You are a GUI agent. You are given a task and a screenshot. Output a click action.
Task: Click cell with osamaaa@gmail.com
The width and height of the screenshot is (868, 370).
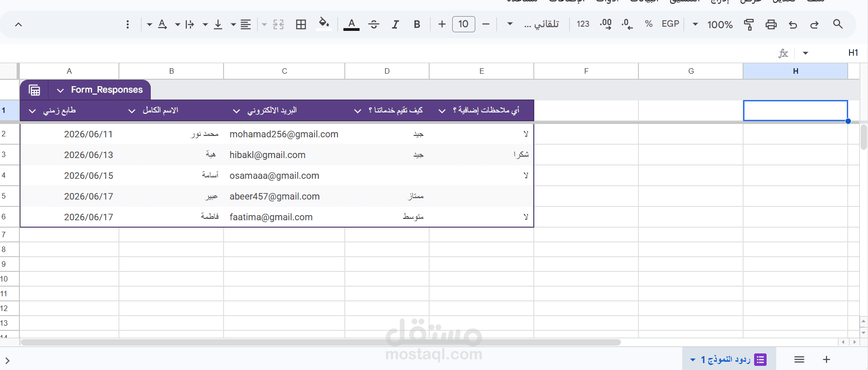(x=284, y=176)
